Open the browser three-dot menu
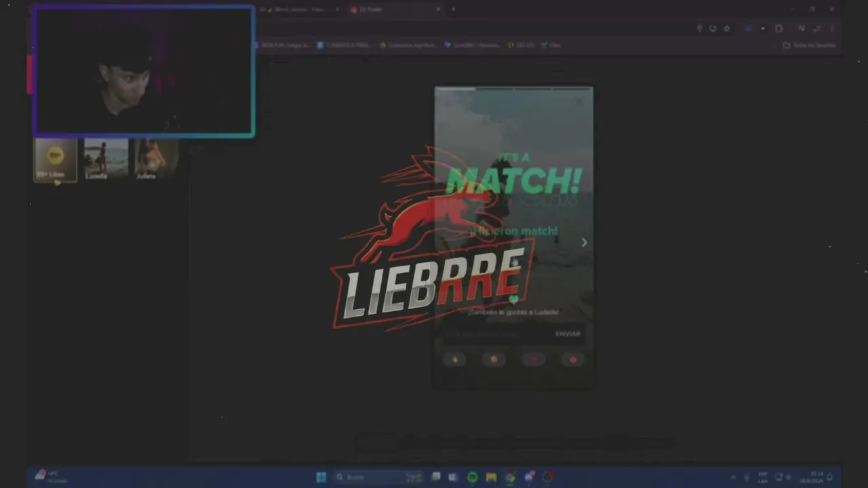The height and width of the screenshot is (488, 868). pyautogui.click(x=832, y=28)
